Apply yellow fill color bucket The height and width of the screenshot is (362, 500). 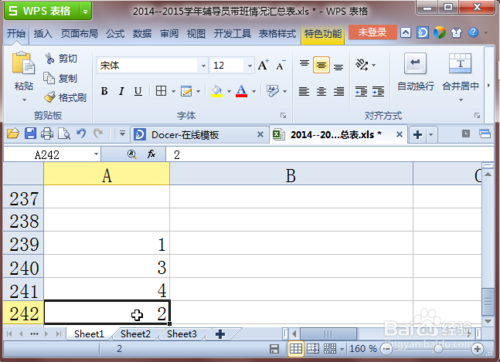click(x=217, y=91)
